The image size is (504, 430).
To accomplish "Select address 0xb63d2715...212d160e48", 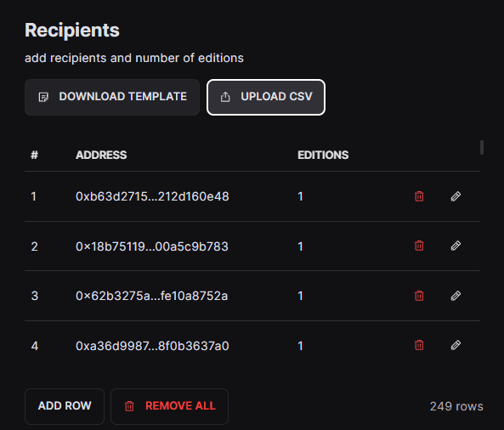I will pyautogui.click(x=152, y=196).
